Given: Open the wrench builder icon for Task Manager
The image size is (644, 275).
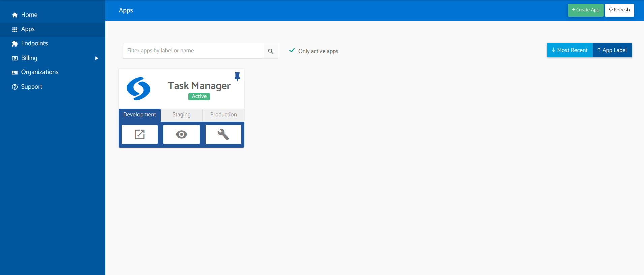Looking at the screenshot, I should pyautogui.click(x=223, y=134).
